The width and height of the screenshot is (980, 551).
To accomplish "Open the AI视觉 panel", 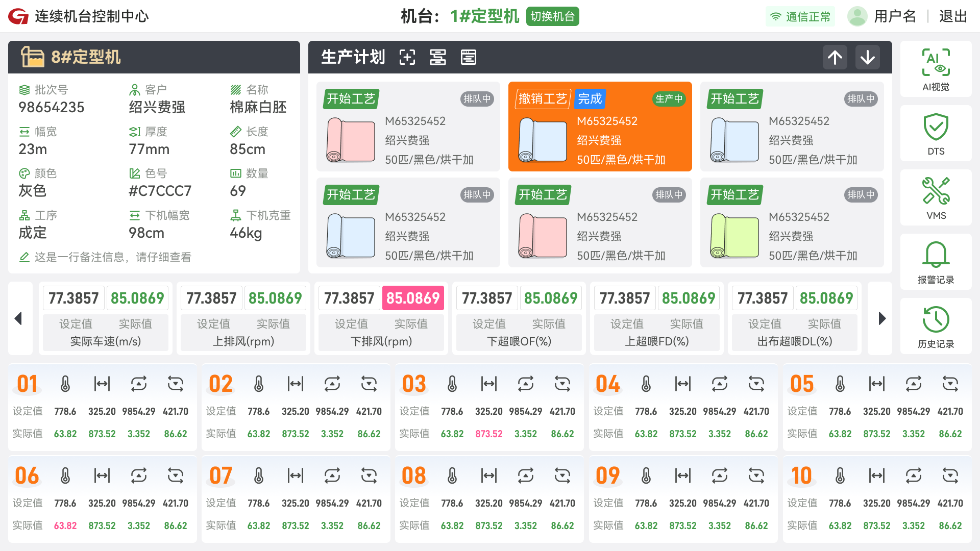I will click(936, 69).
